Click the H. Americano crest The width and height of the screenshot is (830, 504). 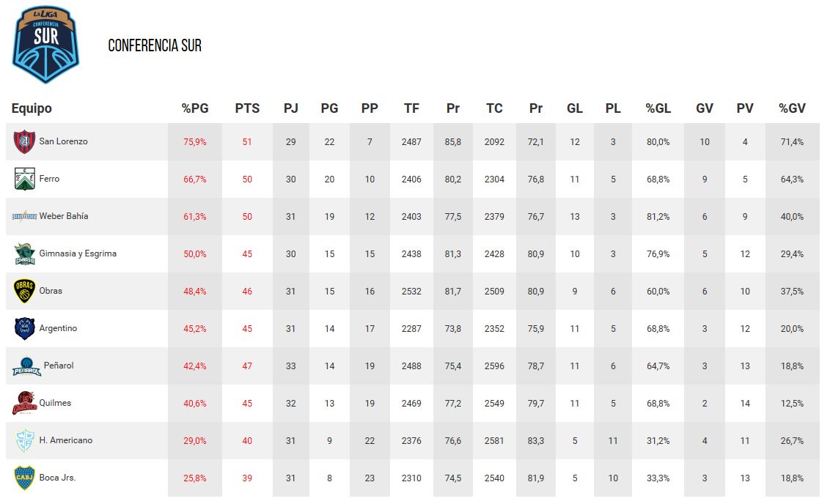[x=24, y=440]
